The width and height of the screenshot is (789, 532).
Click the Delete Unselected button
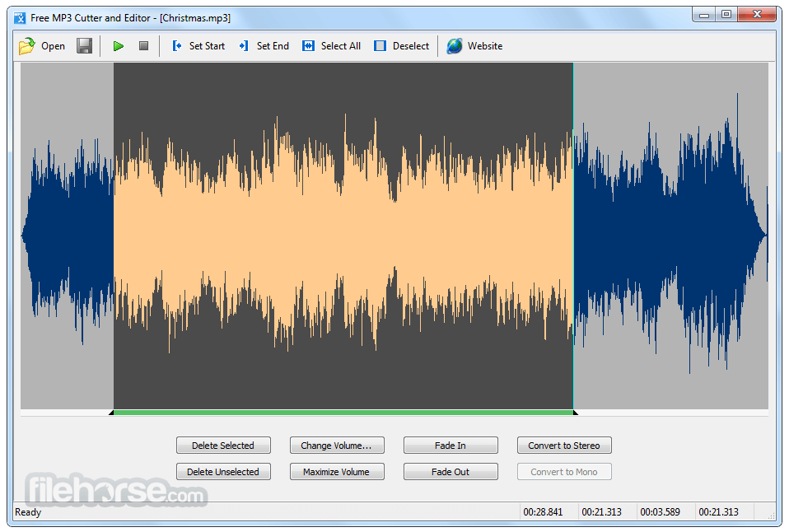[x=223, y=472]
